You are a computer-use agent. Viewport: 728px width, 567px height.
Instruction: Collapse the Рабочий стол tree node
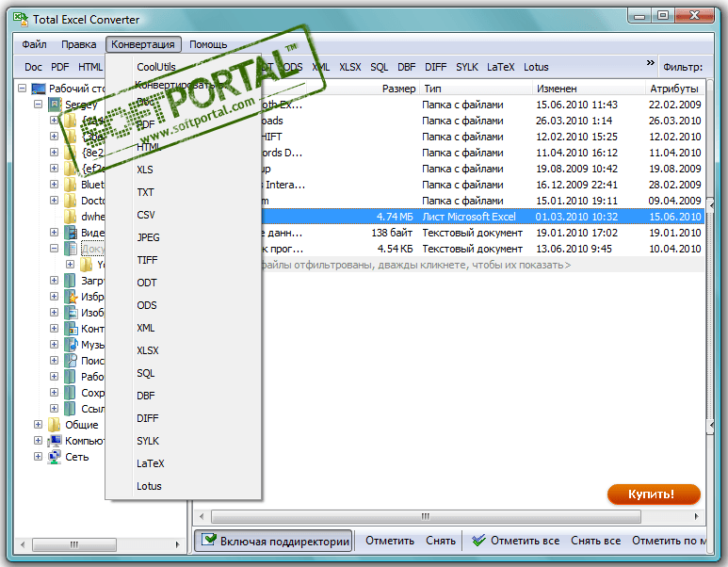point(23,88)
